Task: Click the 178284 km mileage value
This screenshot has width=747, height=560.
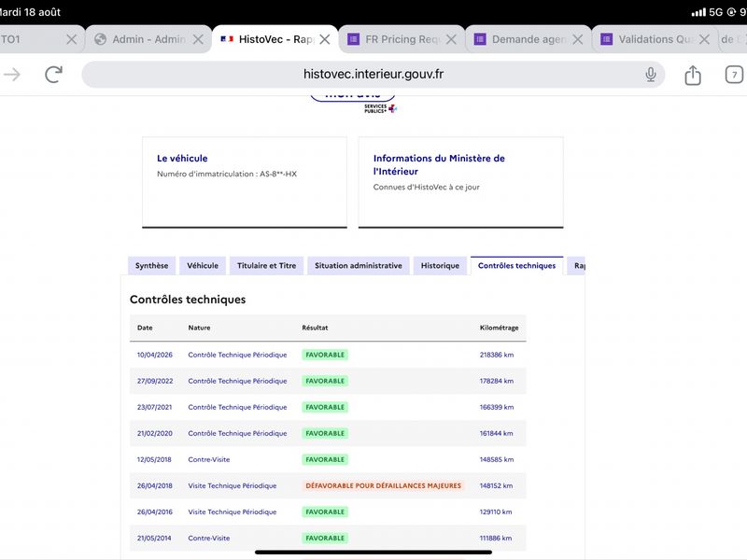Action: point(497,381)
